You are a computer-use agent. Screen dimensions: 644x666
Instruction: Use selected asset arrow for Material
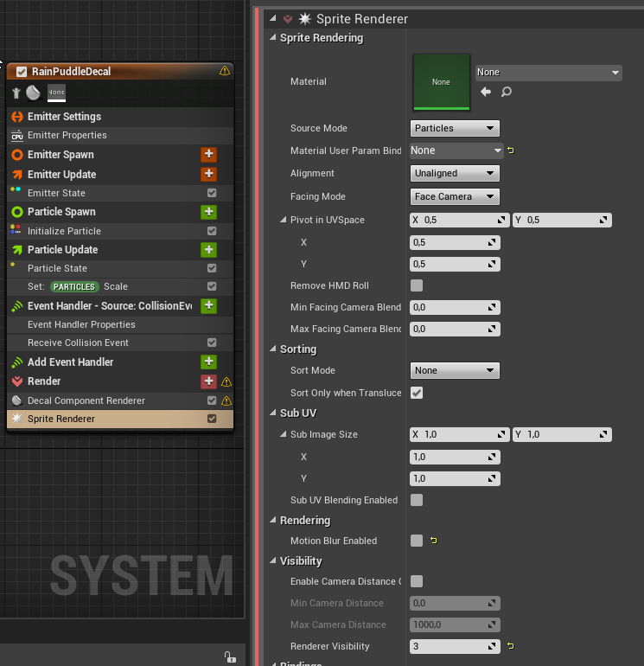(486, 92)
